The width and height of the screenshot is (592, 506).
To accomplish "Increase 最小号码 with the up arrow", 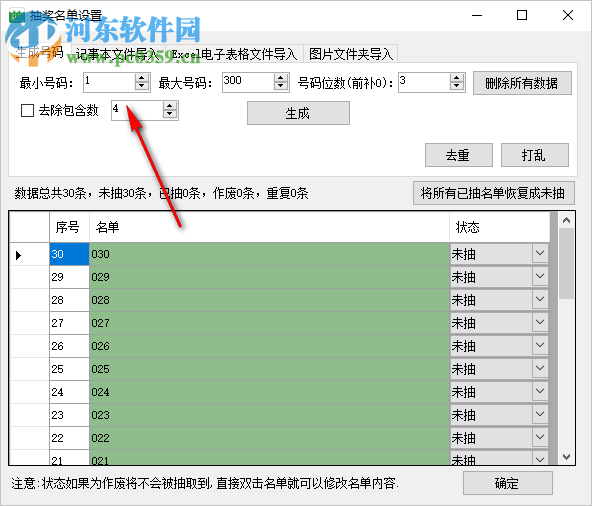I will (142, 78).
